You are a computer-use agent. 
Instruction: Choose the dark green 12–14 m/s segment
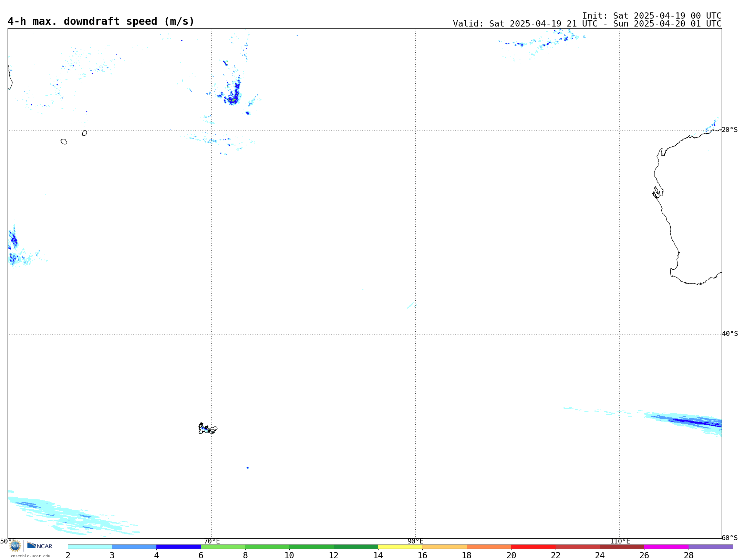pyautogui.click(x=356, y=547)
